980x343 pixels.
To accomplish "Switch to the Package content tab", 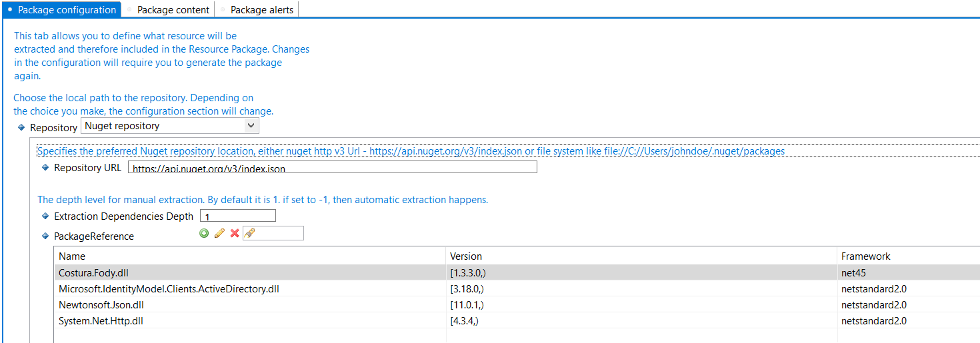I will (x=173, y=10).
